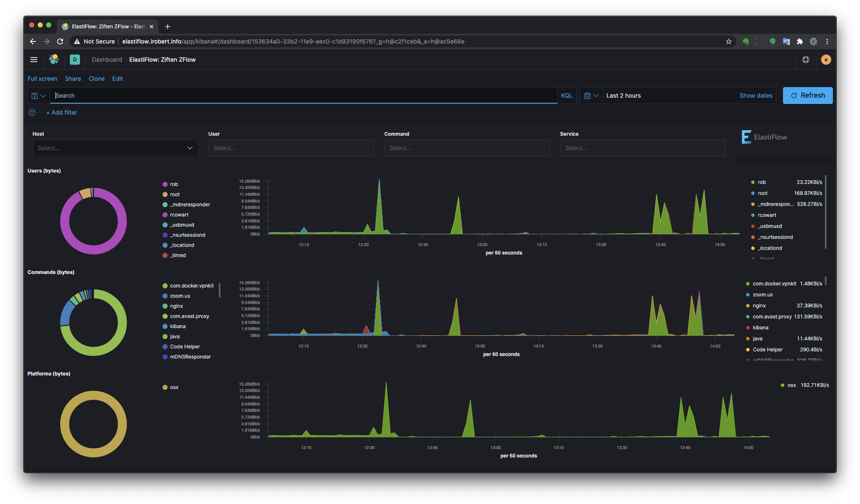Open the Chrome three-dot menu
This screenshot has width=860, height=504.
[827, 41]
